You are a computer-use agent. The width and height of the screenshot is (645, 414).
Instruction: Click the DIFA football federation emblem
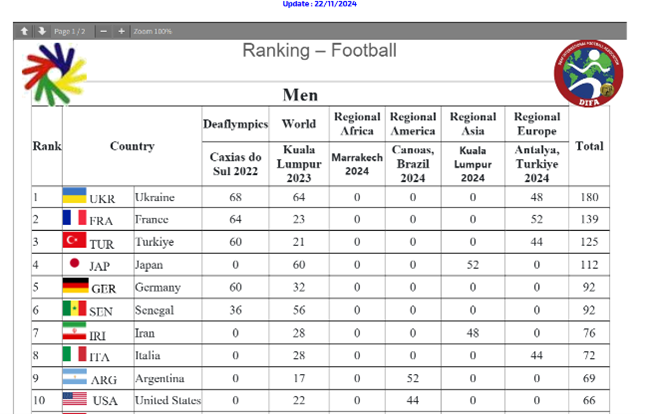(588, 72)
